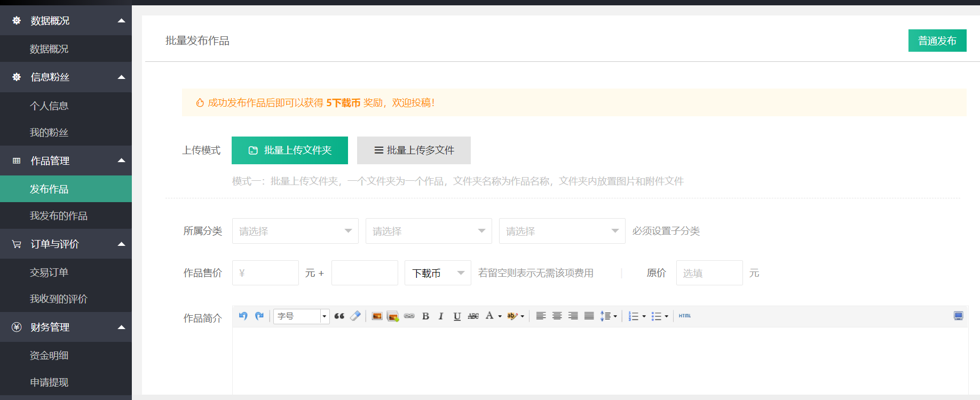The image size is (980, 400).
Task: Select 批量上传多文件 upload mode
Action: tap(414, 150)
